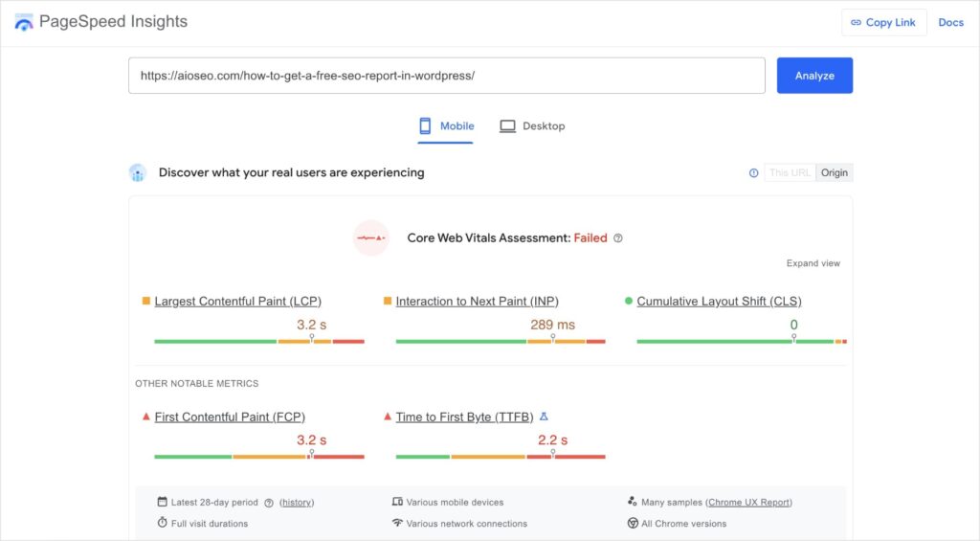
Task: Click the CLS distribution bar
Action: [742, 342]
